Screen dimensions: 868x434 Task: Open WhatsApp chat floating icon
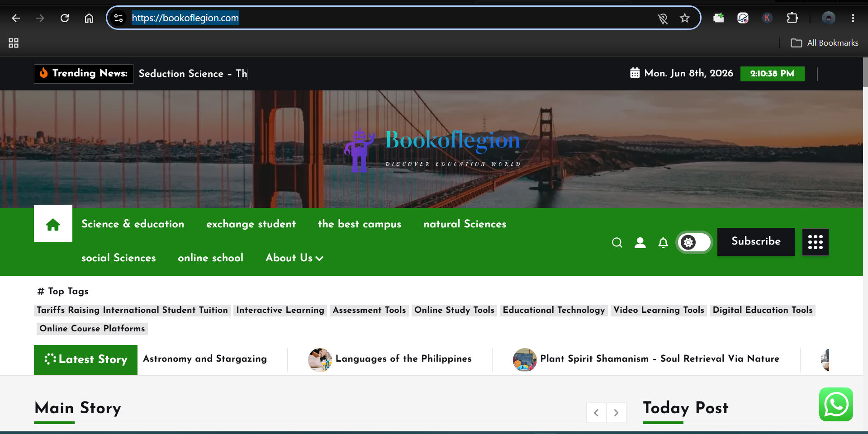pos(836,404)
